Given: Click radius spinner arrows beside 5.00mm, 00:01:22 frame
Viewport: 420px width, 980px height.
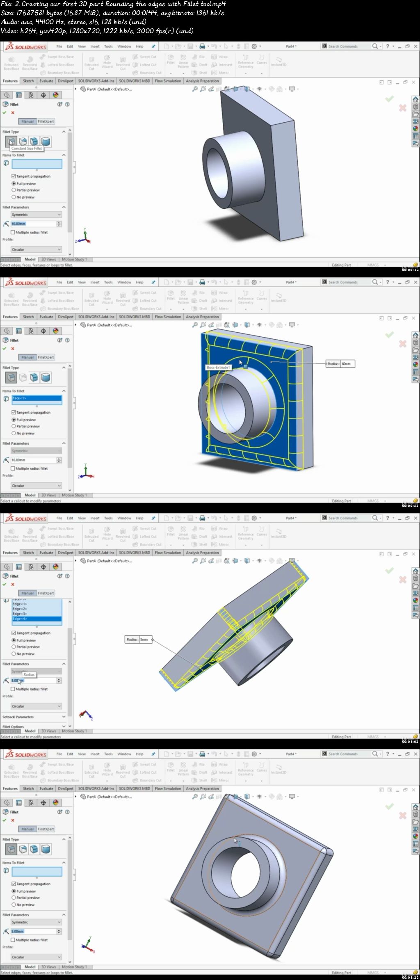Looking at the screenshot, I should point(59,931).
